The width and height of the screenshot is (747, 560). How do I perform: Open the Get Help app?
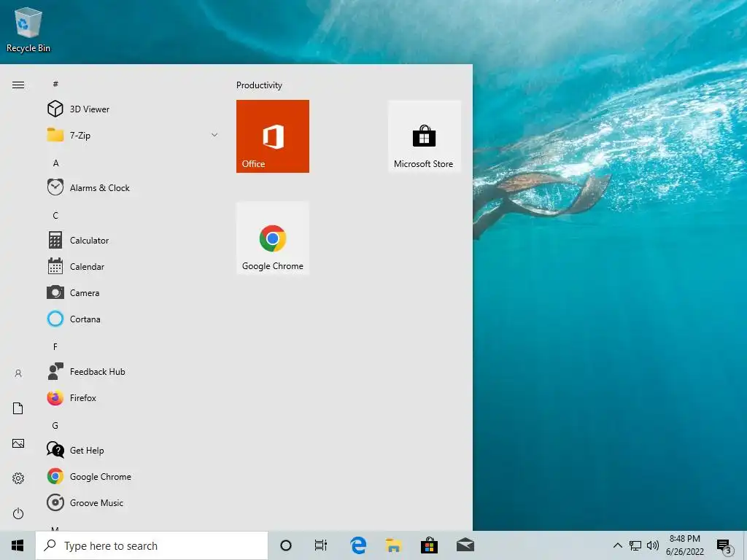click(x=133, y=450)
